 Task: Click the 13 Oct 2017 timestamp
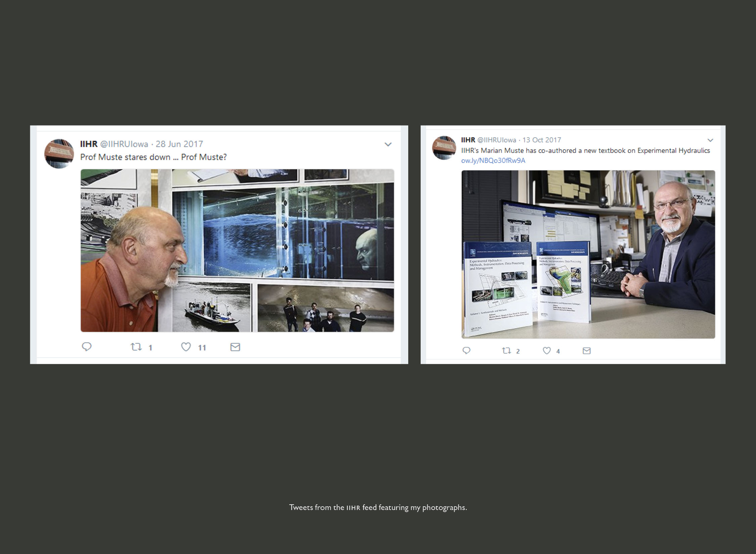click(542, 140)
